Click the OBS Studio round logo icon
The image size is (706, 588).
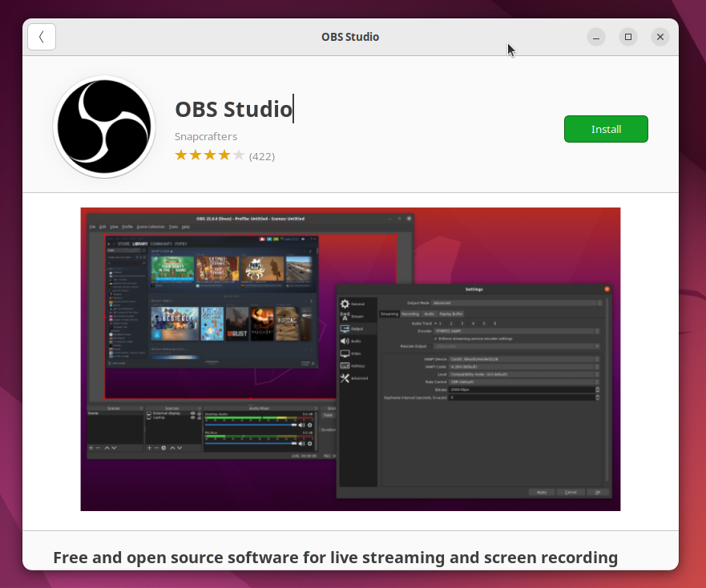click(104, 127)
